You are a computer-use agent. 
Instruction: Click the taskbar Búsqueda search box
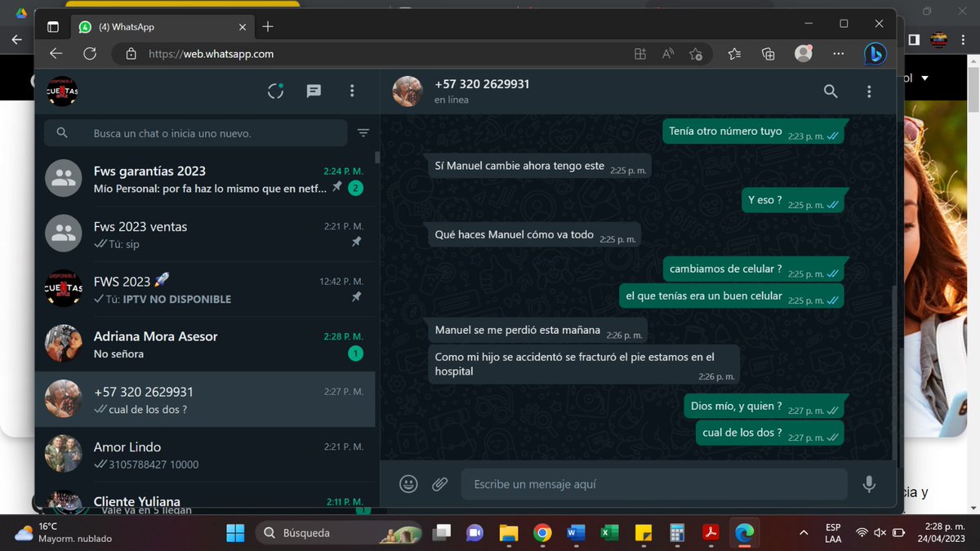tap(339, 533)
